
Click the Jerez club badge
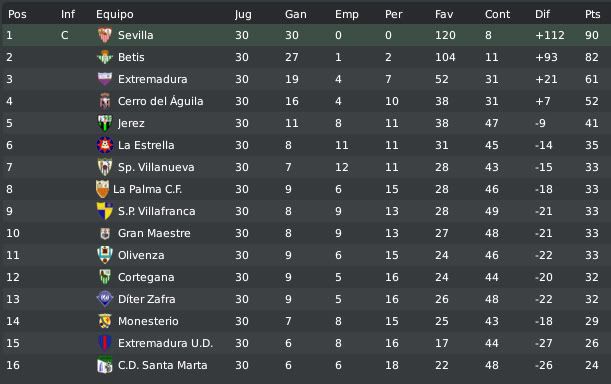[x=104, y=123]
